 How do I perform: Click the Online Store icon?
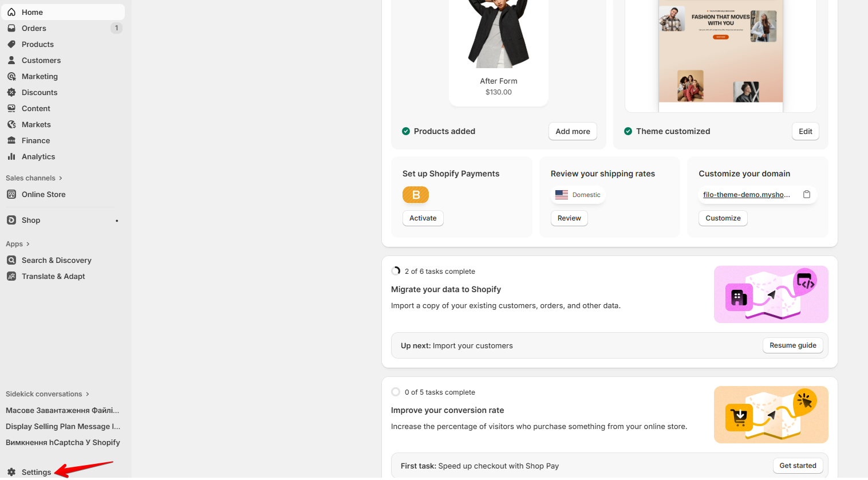click(11, 194)
